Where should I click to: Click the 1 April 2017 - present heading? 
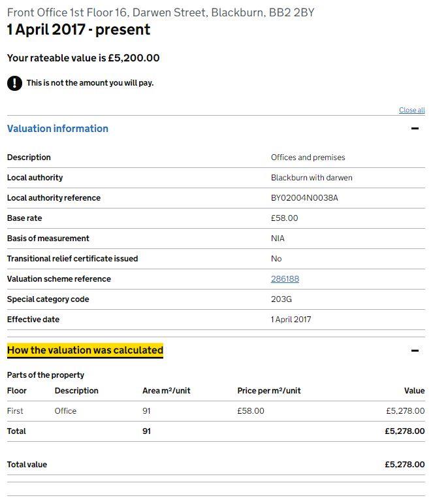pyautogui.click(x=78, y=29)
